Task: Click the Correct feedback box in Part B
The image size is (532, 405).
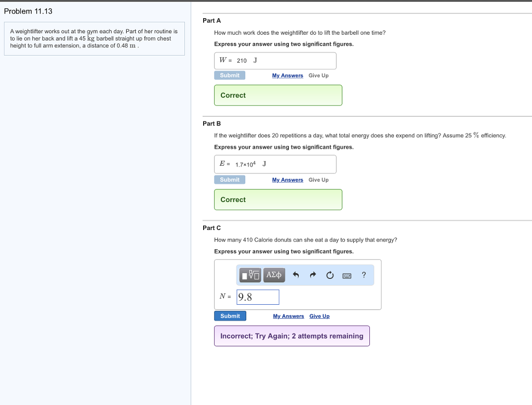Action: pyautogui.click(x=278, y=200)
